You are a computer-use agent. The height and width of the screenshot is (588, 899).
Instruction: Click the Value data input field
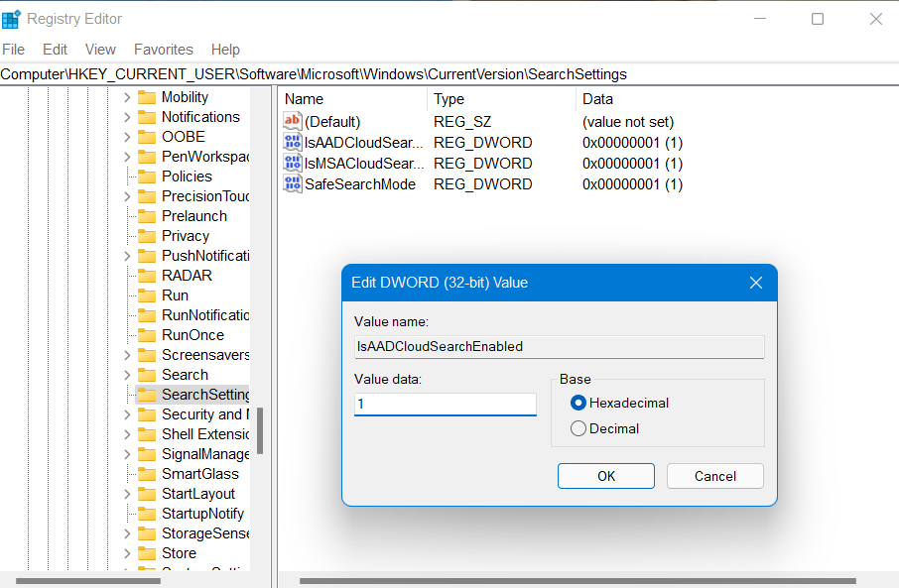pyautogui.click(x=446, y=405)
